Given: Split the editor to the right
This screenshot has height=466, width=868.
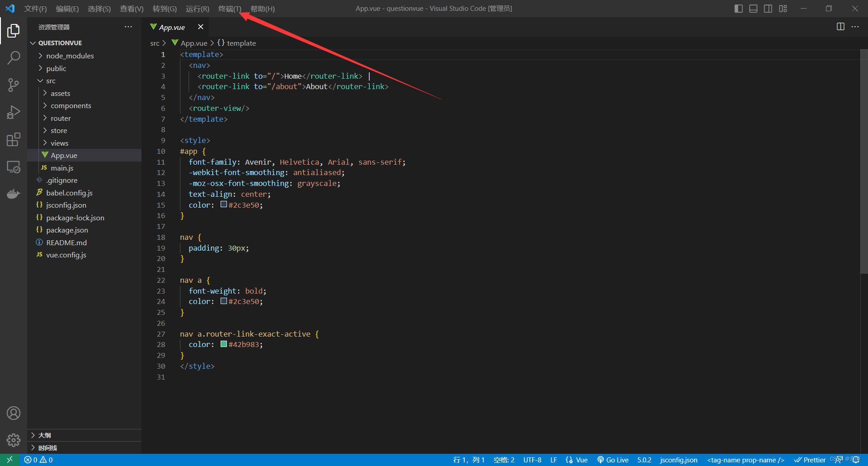Looking at the screenshot, I should 840,27.
